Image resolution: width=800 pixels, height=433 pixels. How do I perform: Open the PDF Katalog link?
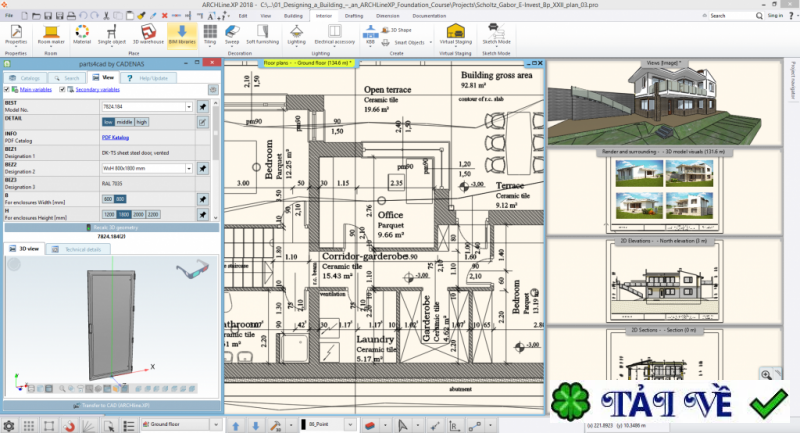(x=115, y=136)
